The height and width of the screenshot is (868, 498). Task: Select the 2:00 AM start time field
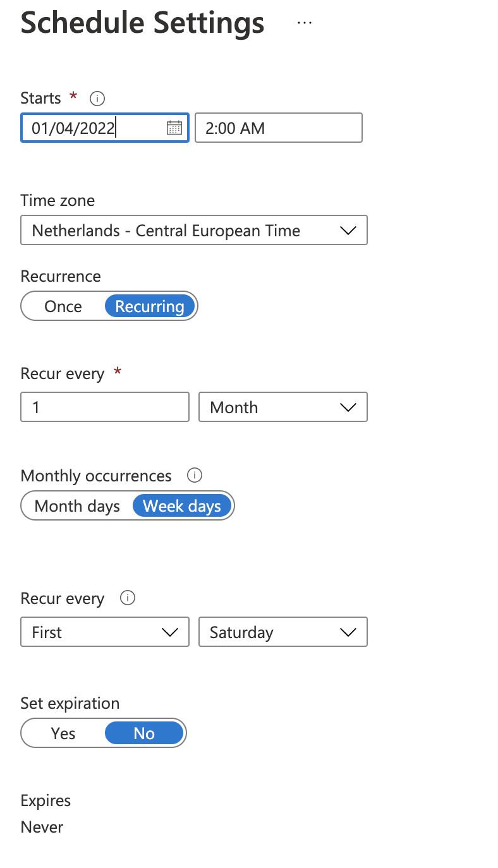(x=278, y=128)
